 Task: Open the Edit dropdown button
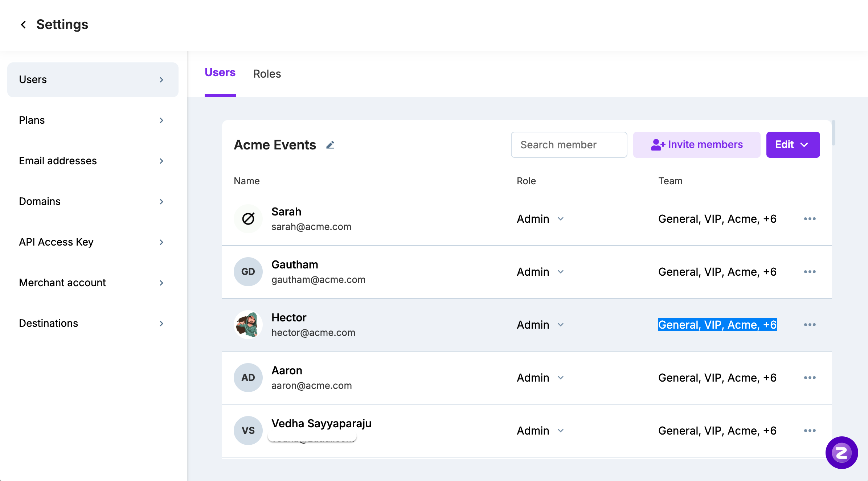tap(793, 145)
